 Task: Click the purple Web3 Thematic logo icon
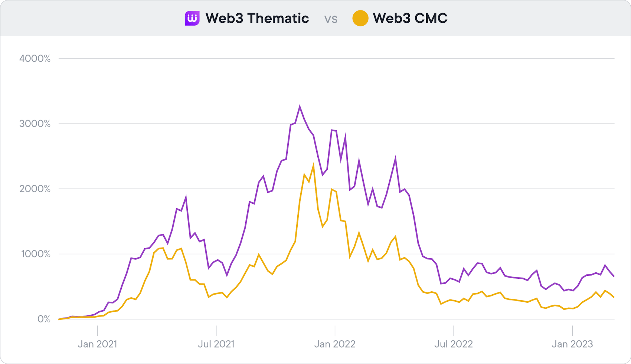[x=192, y=18]
